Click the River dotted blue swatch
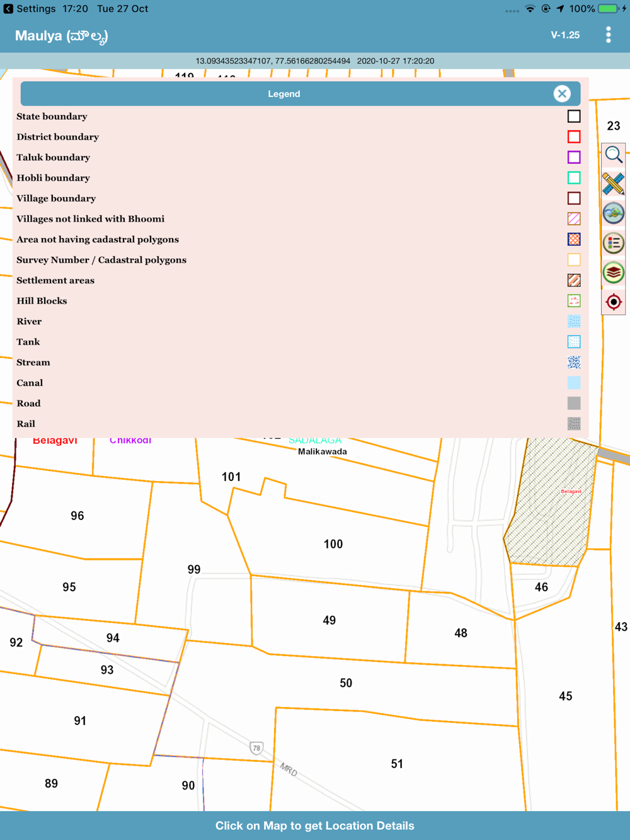 click(574, 321)
